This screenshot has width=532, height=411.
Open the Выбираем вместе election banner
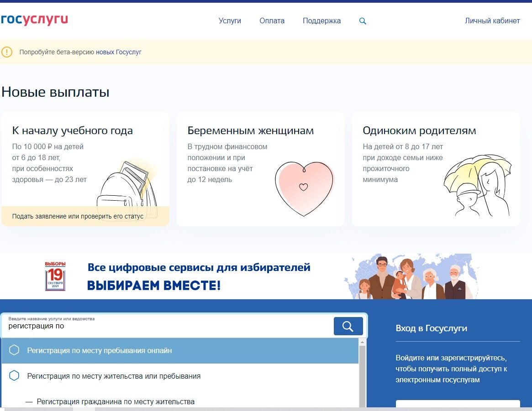point(266,276)
